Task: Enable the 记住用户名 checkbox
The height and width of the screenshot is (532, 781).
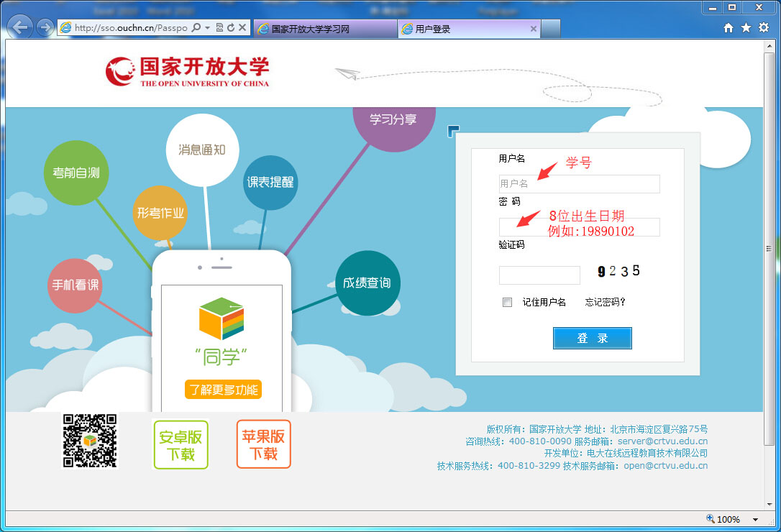Action: tap(507, 302)
